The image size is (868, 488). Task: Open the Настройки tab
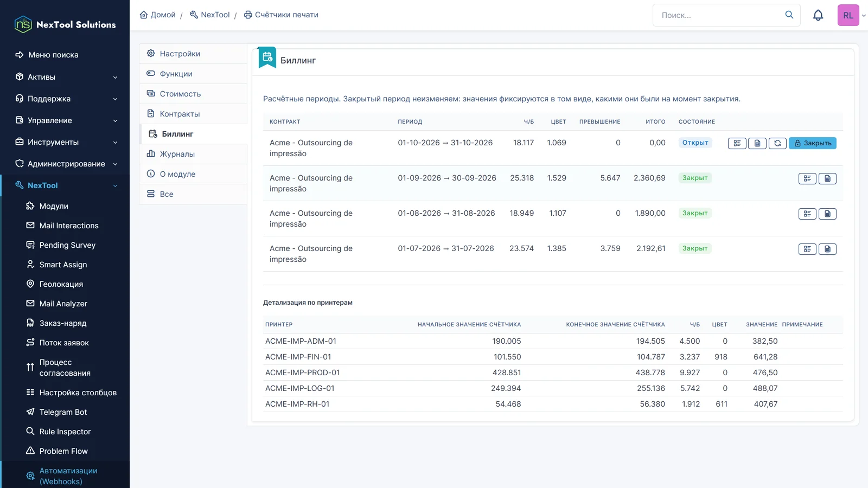coord(193,54)
